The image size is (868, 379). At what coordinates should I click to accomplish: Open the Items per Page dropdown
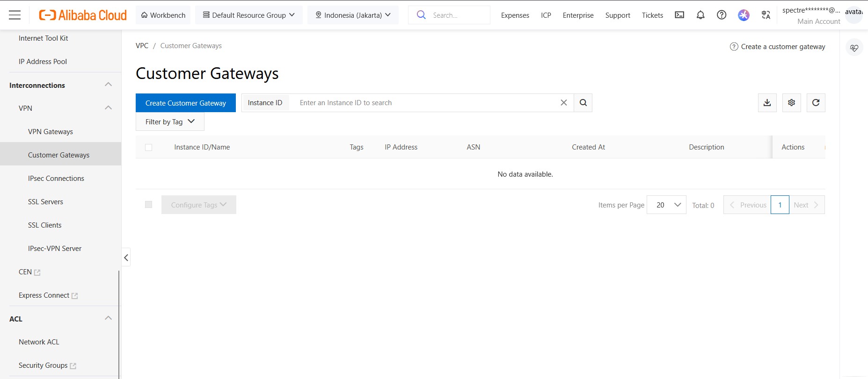(x=666, y=205)
